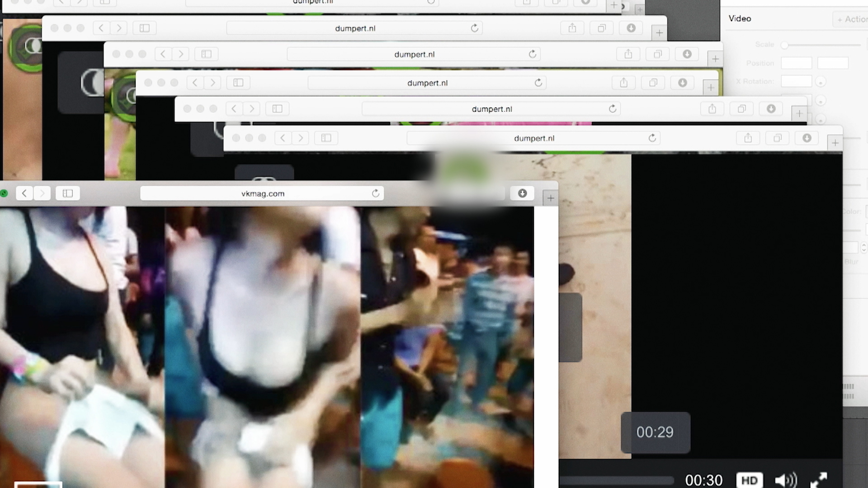Enter fullscreen in the video player
This screenshot has height=488, width=868.
click(819, 480)
